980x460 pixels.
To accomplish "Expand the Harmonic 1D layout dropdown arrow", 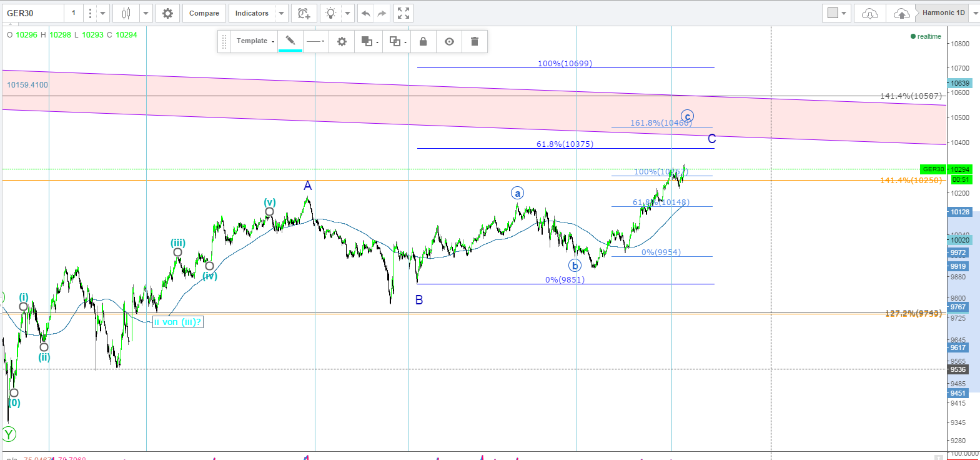I will coord(974,13).
